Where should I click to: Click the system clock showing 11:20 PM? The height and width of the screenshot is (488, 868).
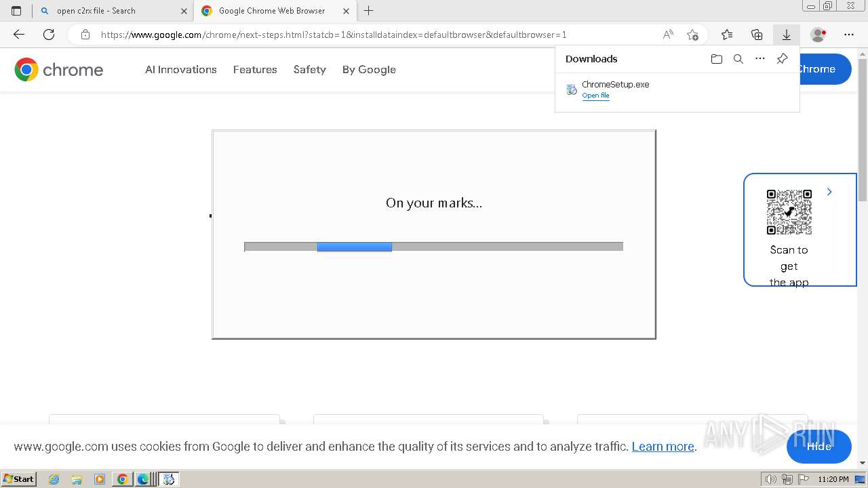[x=833, y=479]
